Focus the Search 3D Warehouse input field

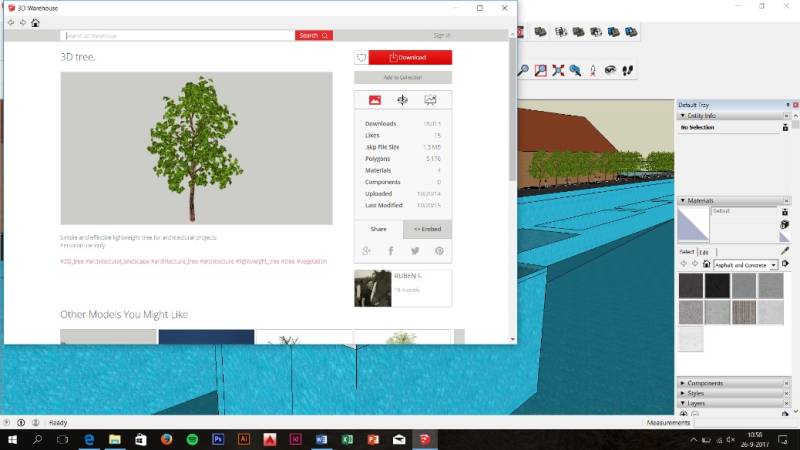(x=177, y=35)
